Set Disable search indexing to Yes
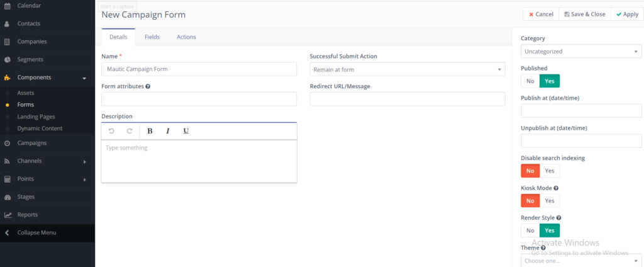 550,171
